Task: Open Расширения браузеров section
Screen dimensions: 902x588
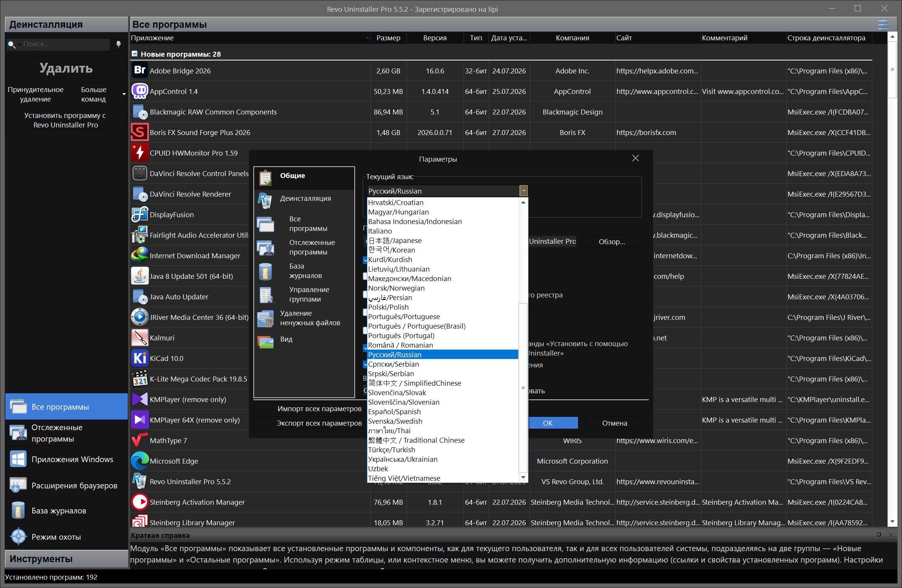Action: point(67,485)
